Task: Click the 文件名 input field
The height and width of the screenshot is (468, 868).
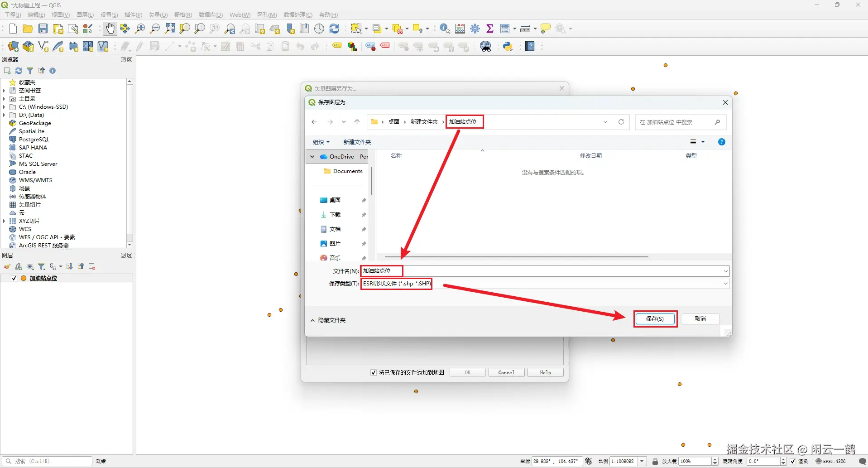Action: click(545, 271)
